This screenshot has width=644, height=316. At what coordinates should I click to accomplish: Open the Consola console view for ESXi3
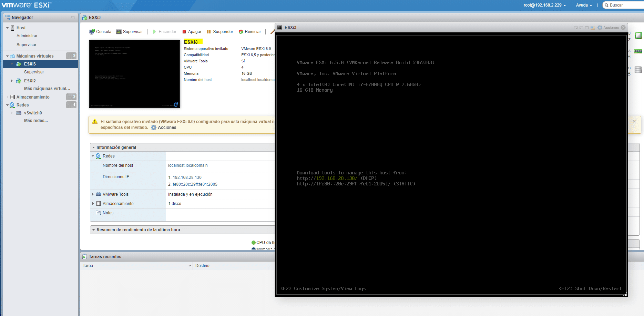coord(100,31)
